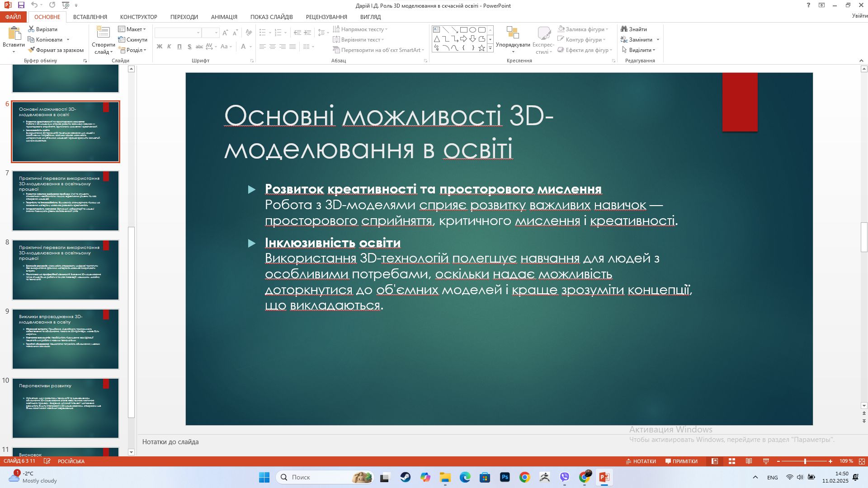Screen dimensions: 868x488
Task: Justify the text alignment
Action: tap(292, 47)
